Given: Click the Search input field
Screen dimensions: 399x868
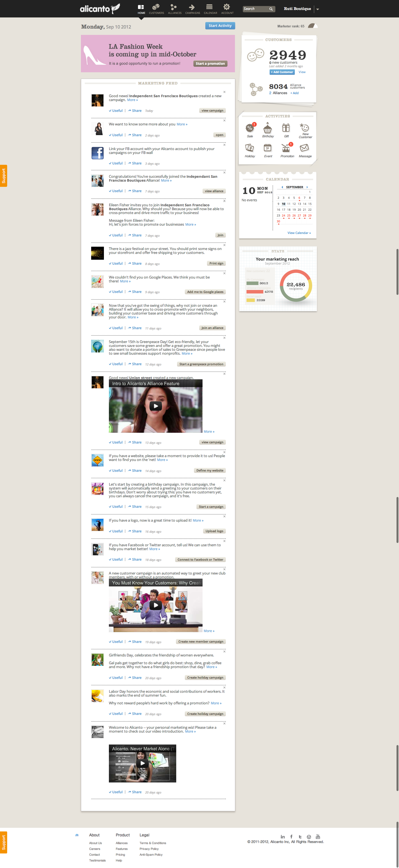Looking at the screenshot, I should [256, 9].
